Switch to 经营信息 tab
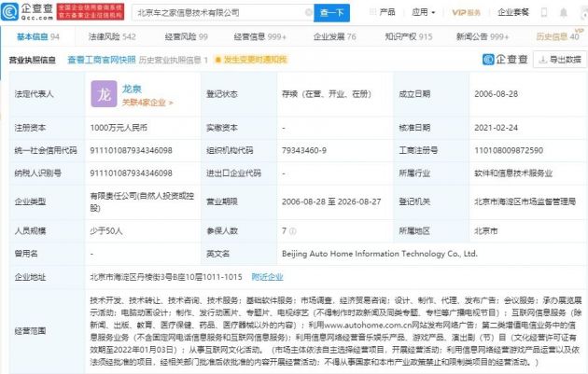 click(x=259, y=36)
